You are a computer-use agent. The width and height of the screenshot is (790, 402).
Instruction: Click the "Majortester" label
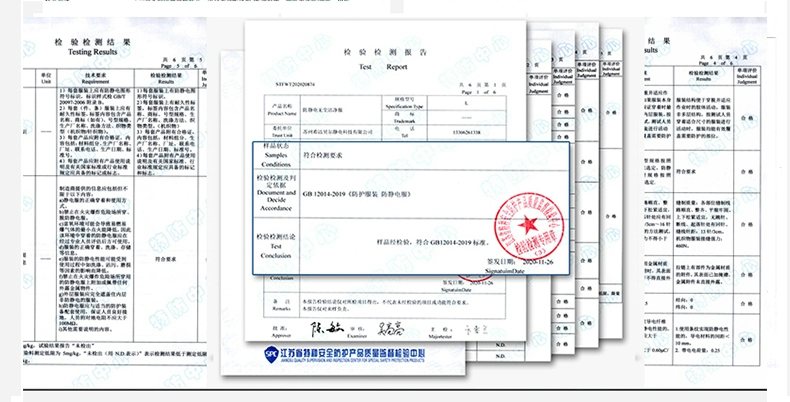coord(440,337)
